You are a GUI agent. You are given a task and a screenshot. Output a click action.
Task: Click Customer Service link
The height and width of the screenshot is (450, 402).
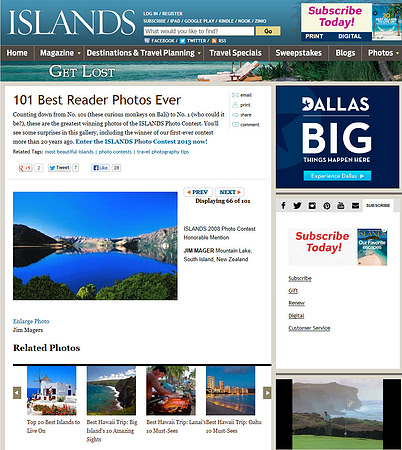[309, 328]
